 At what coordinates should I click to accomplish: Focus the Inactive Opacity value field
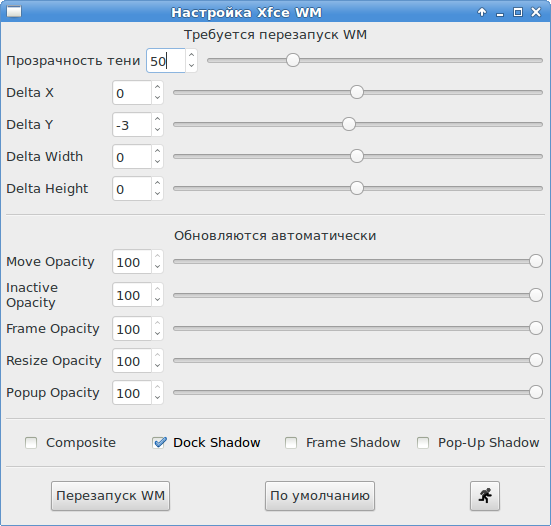132,295
